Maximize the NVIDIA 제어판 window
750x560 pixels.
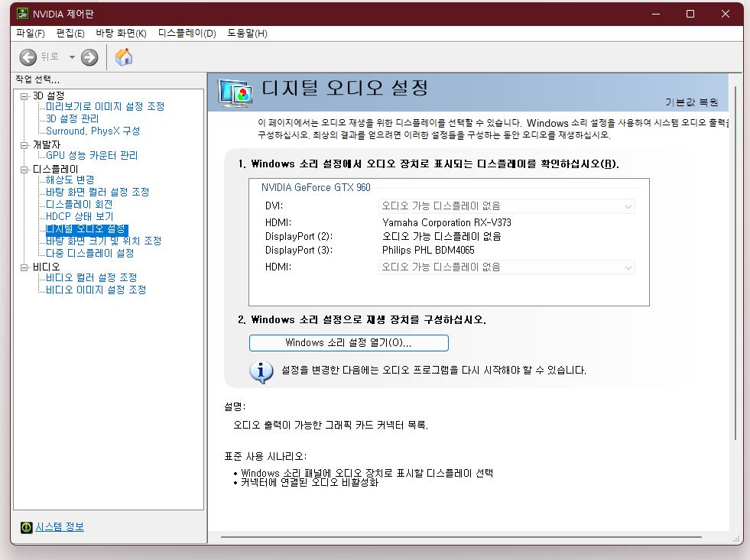tap(690, 14)
